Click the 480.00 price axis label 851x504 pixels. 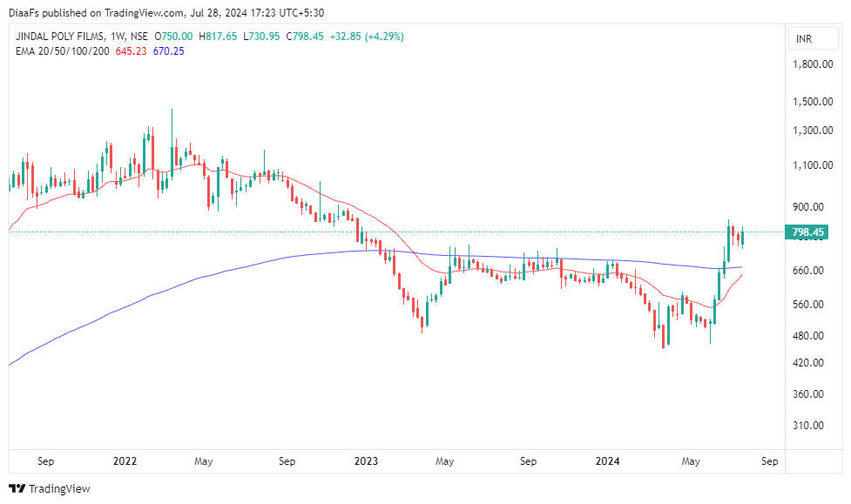tap(808, 336)
